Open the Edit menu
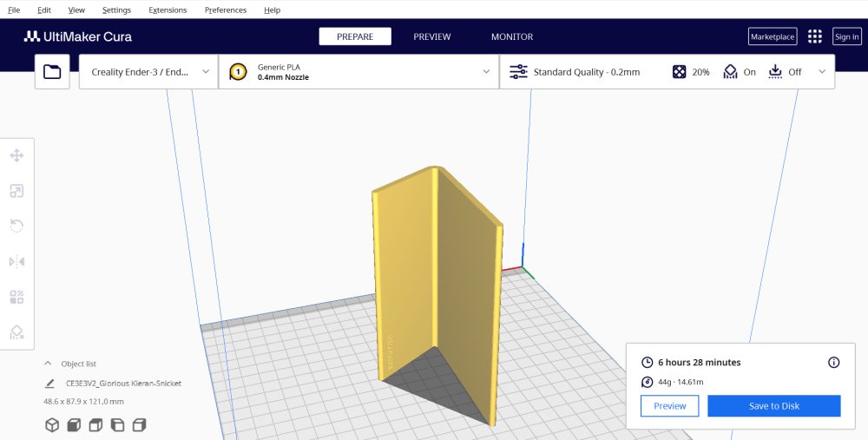The height and width of the screenshot is (440, 868). click(x=44, y=10)
